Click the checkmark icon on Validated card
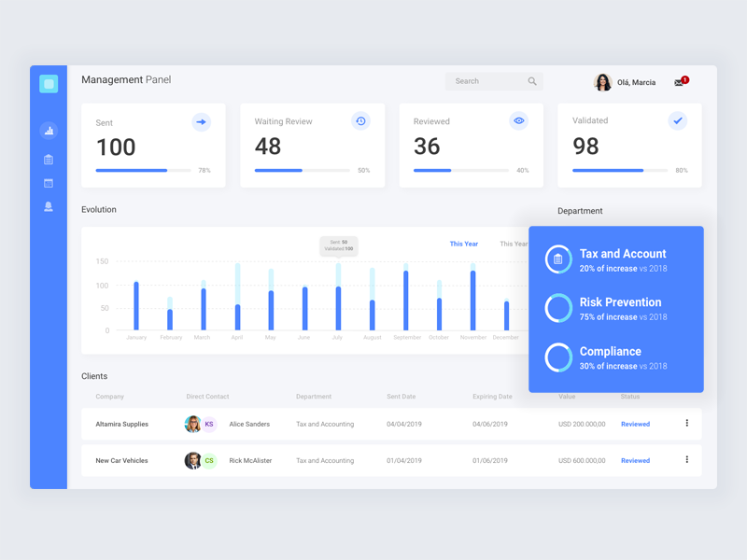Viewport: 747px width, 560px height. (x=678, y=119)
